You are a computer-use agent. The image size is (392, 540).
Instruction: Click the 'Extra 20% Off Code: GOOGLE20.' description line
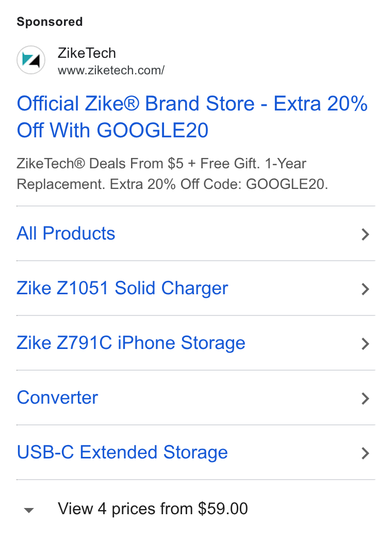(x=219, y=184)
